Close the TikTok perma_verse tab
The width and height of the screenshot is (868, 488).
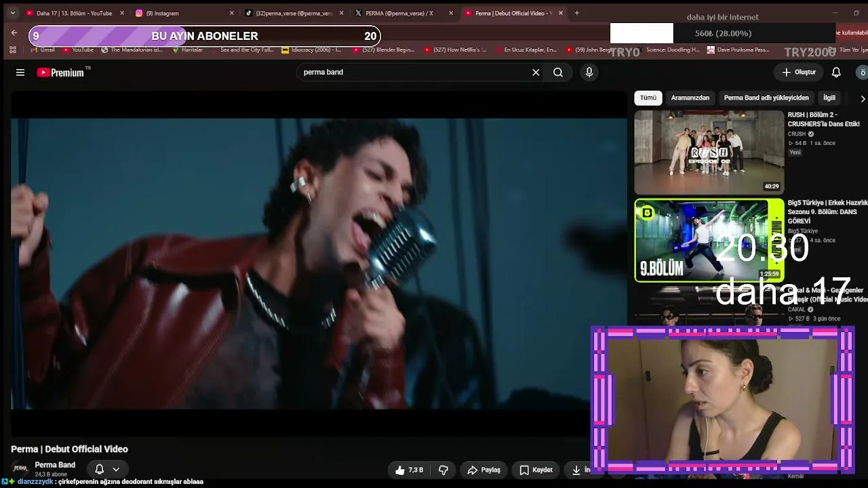pyautogui.click(x=341, y=13)
